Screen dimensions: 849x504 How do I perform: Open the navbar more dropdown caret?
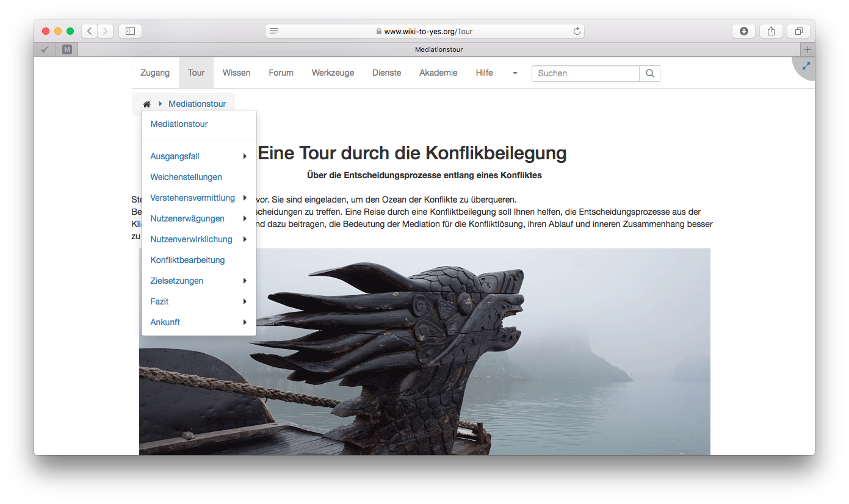point(515,73)
